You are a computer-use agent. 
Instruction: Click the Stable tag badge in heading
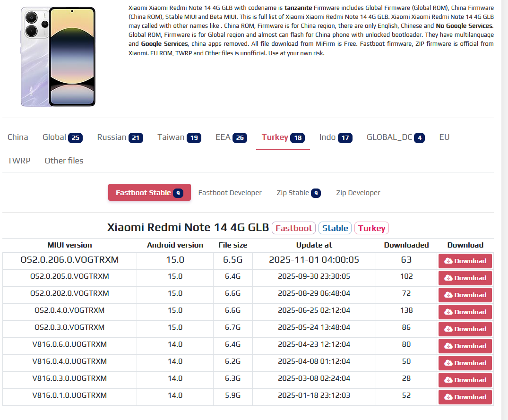click(335, 228)
